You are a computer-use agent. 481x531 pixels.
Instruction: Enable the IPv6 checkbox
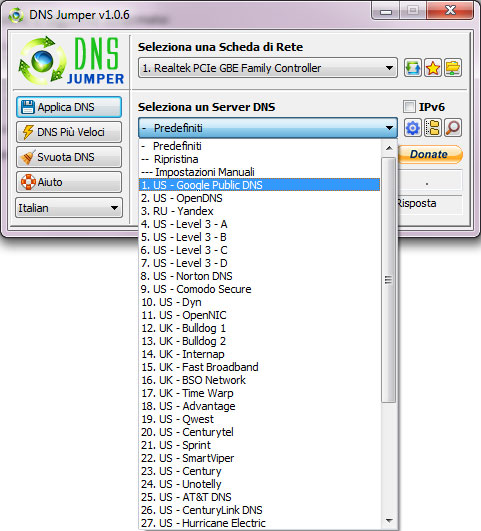(x=409, y=107)
